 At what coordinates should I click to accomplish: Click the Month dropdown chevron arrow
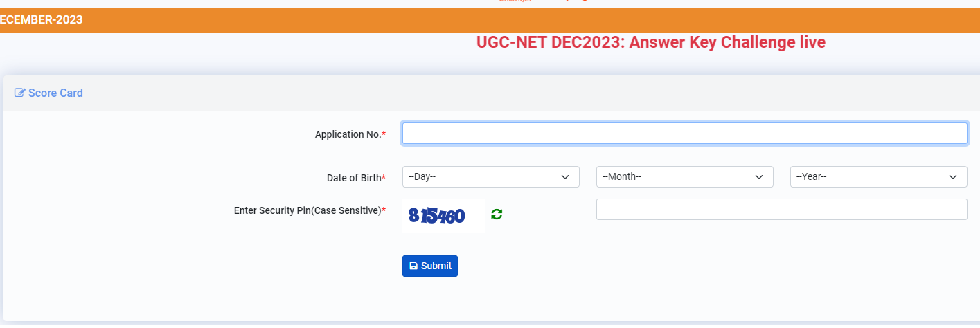[x=758, y=177]
